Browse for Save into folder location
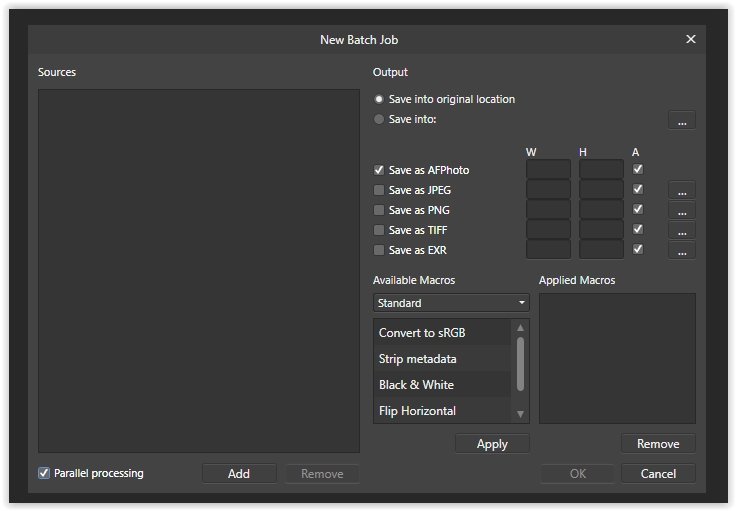 (681, 120)
